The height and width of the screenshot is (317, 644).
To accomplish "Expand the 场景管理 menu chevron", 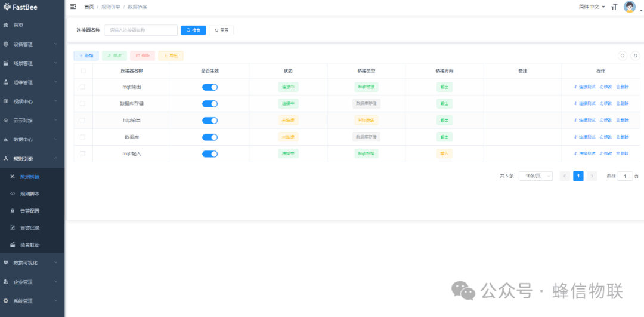I will coord(56,63).
